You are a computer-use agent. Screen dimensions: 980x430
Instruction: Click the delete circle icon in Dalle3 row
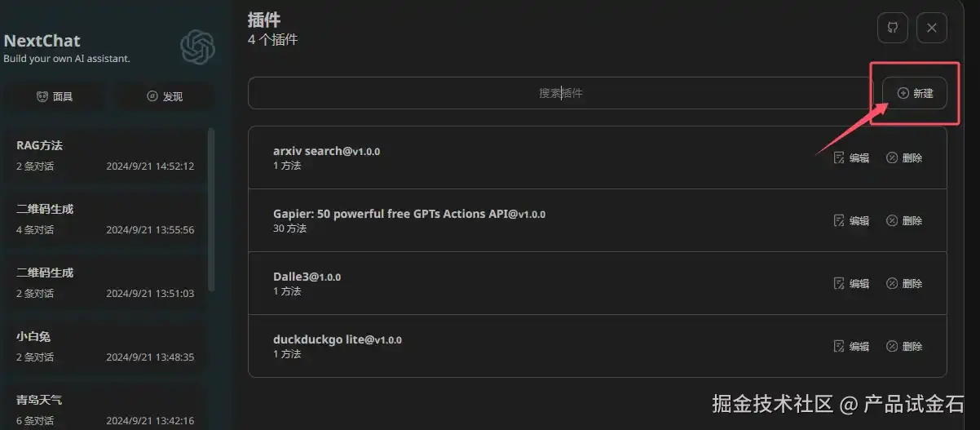tap(892, 284)
